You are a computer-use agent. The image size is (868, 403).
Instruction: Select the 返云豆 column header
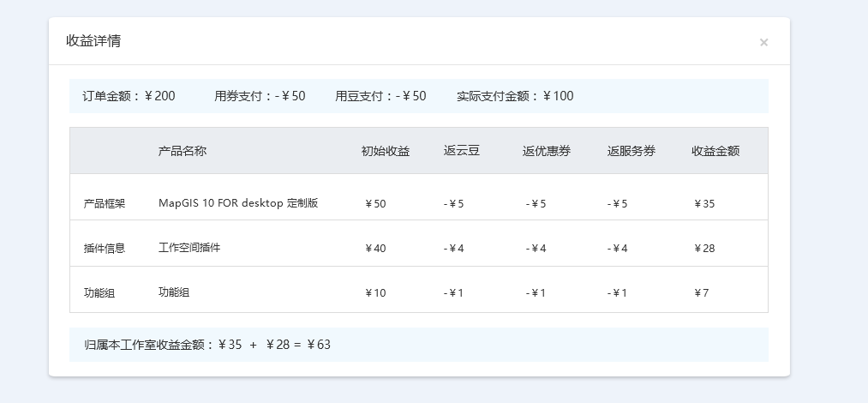462,151
